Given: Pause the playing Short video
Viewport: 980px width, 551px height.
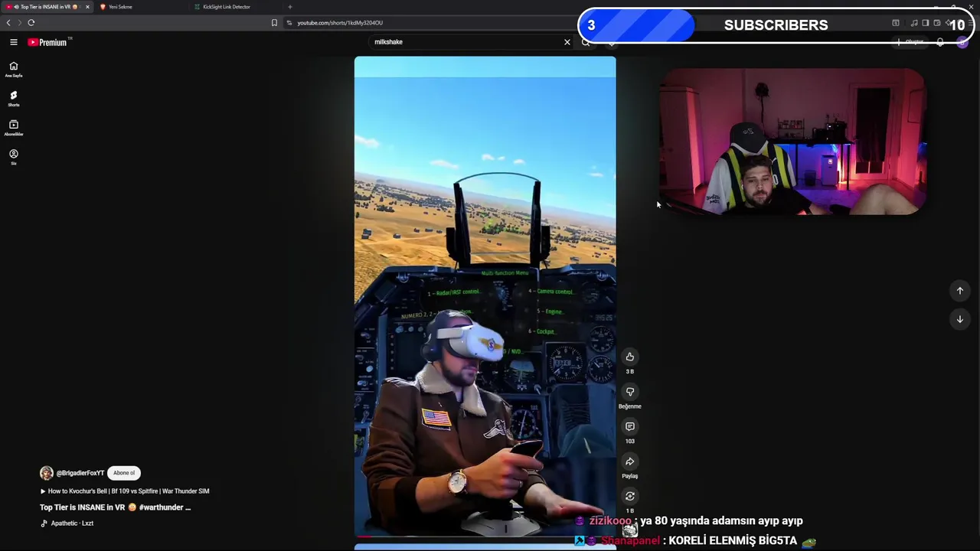Looking at the screenshot, I should pos(485,297).
